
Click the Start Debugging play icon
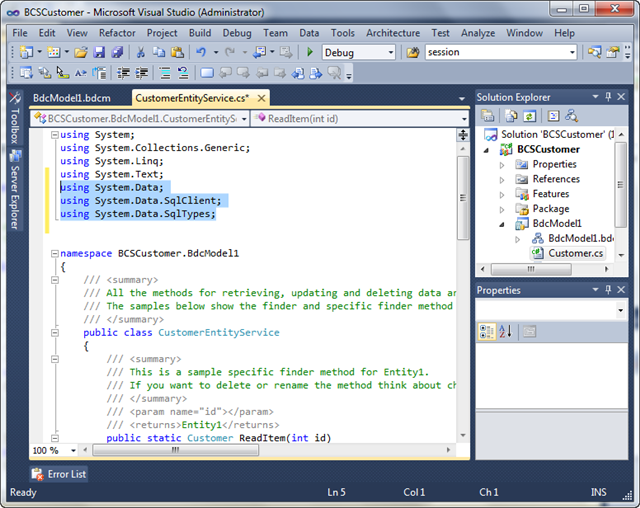coord(310,52)
